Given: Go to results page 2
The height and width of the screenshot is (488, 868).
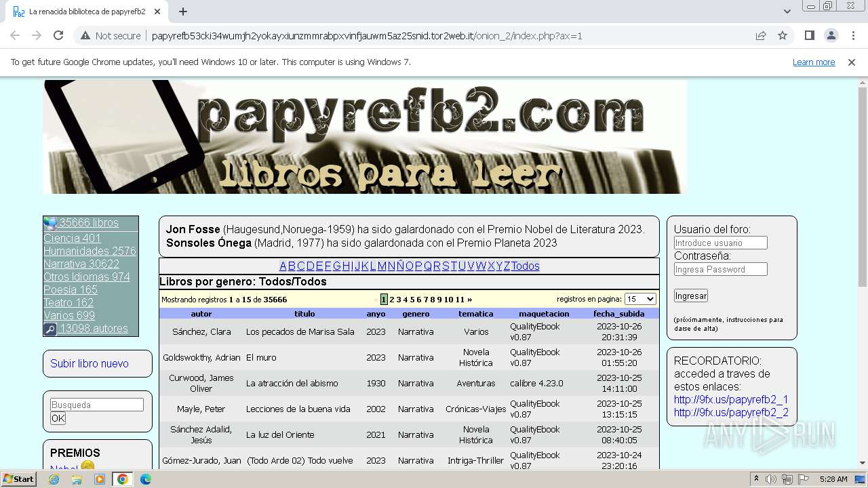Looking at the screenshot, I should click(x=392, y=300).
